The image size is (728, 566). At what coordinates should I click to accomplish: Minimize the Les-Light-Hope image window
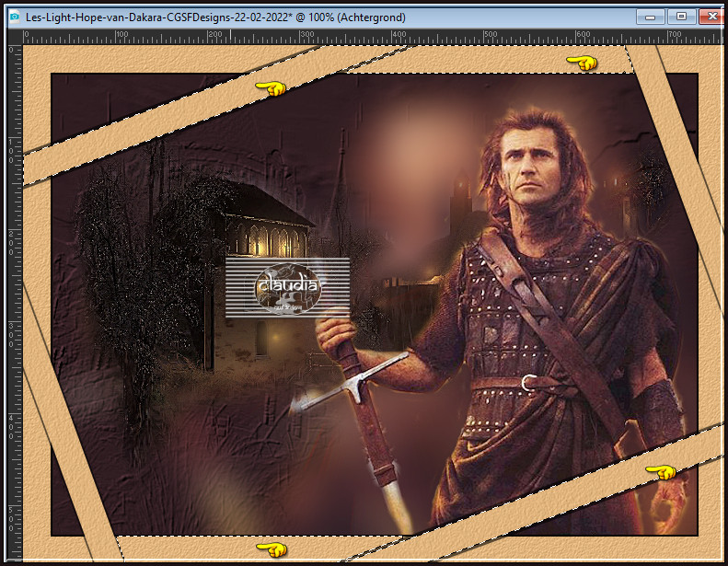650,17
